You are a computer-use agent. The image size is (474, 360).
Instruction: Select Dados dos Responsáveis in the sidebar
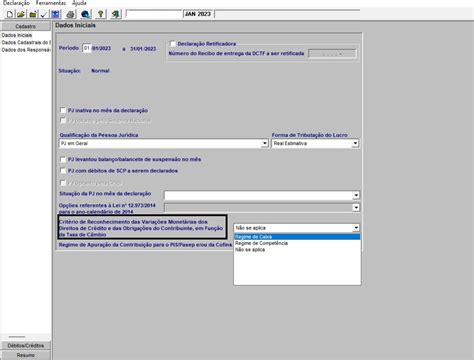click(26, 50)
